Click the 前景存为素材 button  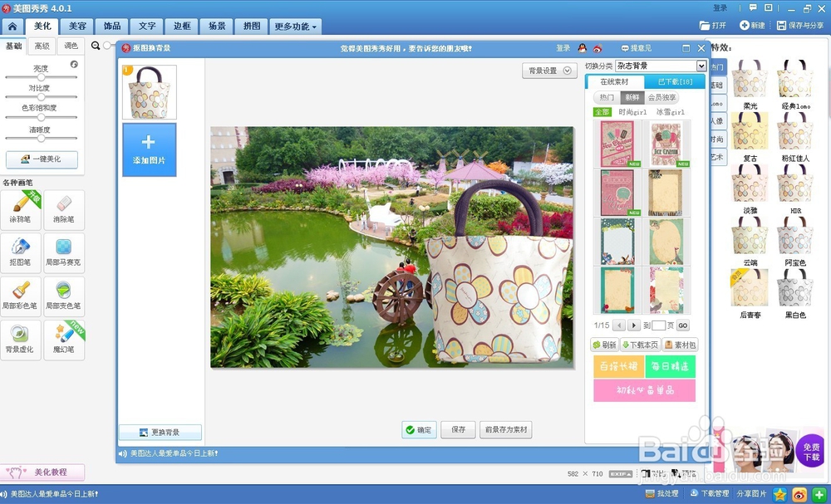pyautogui.click(x=506, y=430)
